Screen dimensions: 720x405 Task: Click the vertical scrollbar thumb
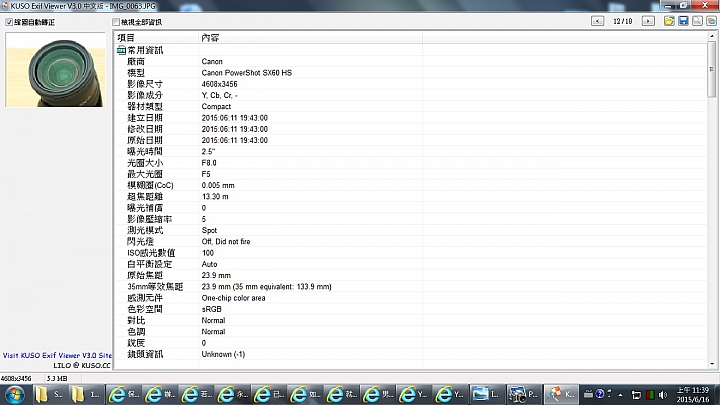[x=712, y=69]
